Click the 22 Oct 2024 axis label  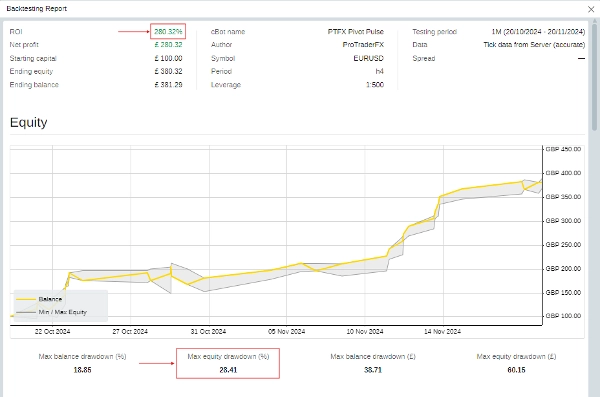(x=52, y=332)
